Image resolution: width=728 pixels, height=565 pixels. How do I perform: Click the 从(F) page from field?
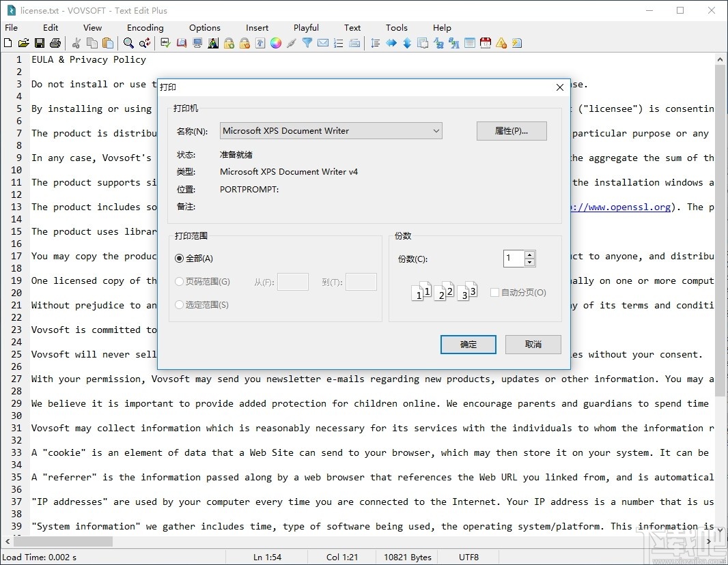coord(293,282)
